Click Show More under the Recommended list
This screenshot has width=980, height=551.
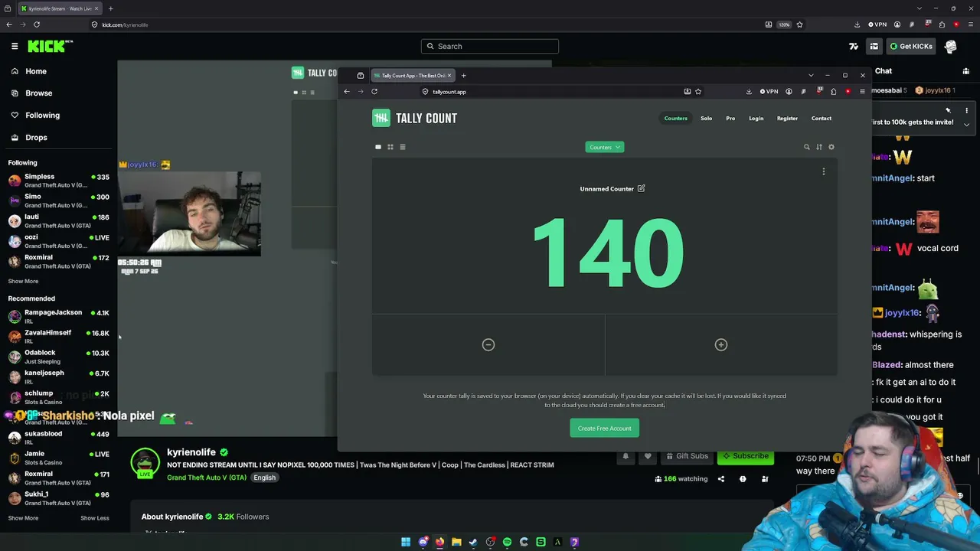pos(23,518)
